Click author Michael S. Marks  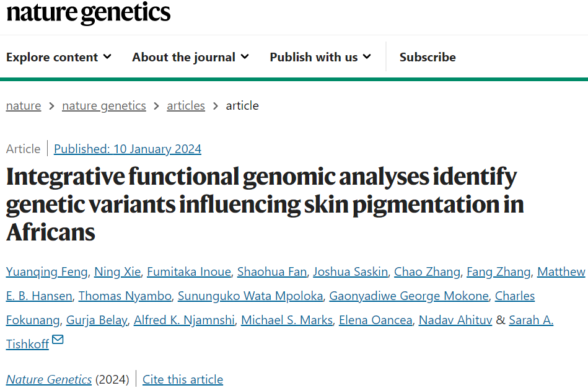click(287, 320)
